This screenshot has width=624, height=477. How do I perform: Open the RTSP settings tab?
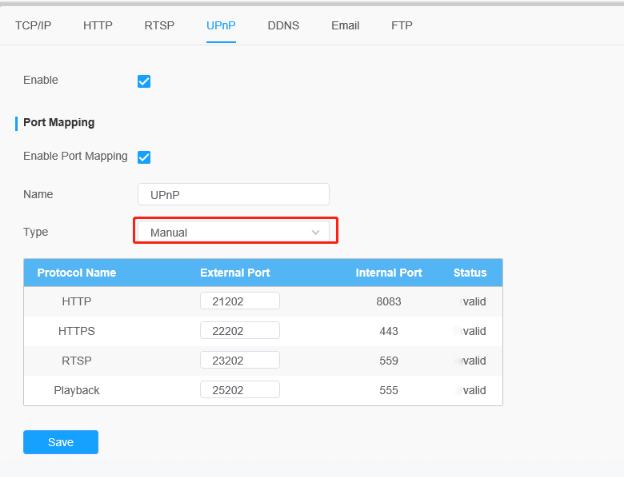[x=159, y=25]
